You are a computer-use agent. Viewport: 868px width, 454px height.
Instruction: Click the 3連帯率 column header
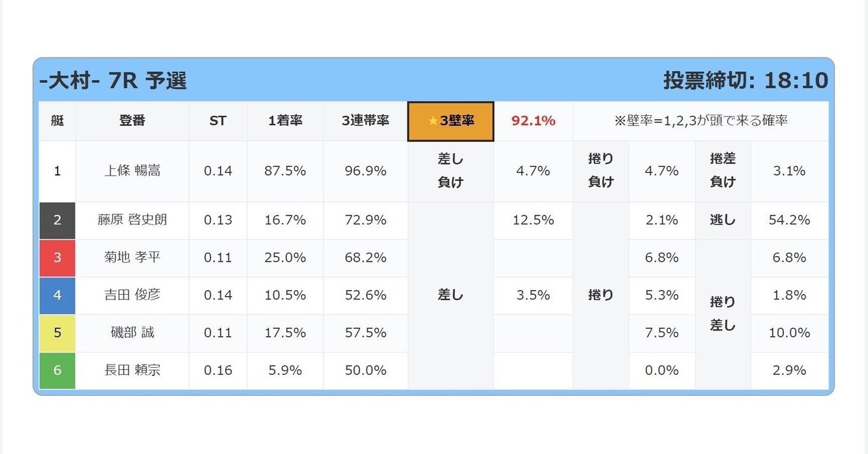pyautogui.click(x=366, y=121)
